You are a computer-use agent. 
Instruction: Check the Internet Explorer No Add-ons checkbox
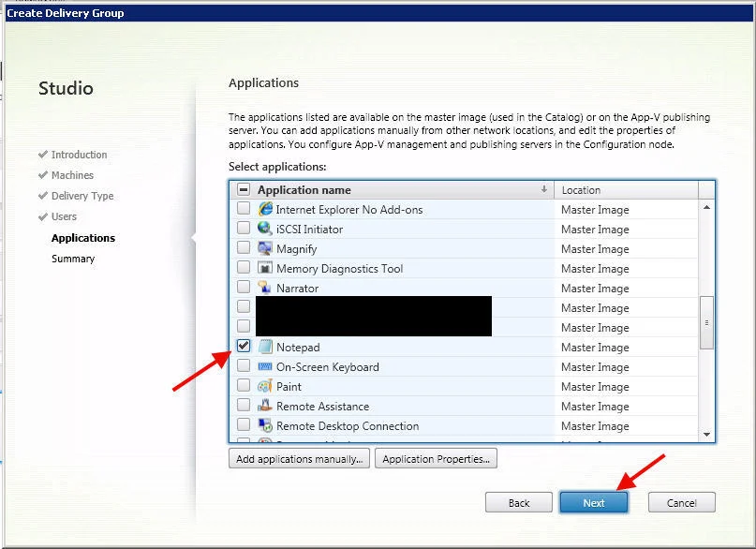pos(244,208)
